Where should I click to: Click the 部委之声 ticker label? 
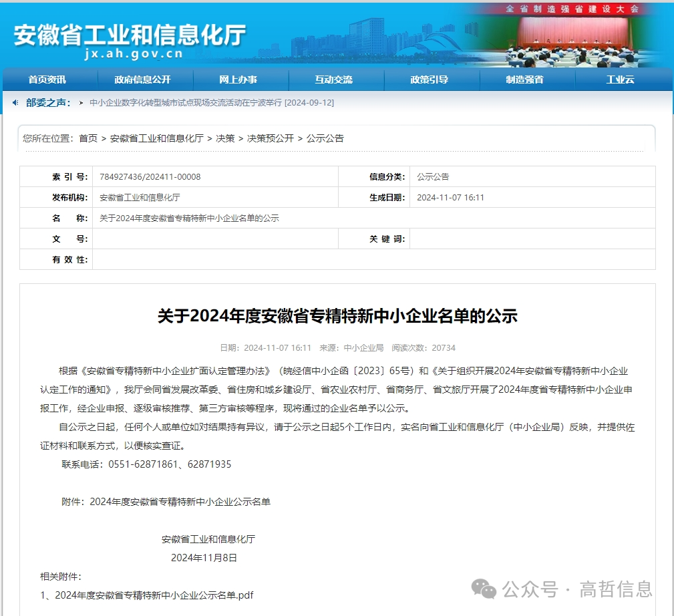click(x=48, y=103)
